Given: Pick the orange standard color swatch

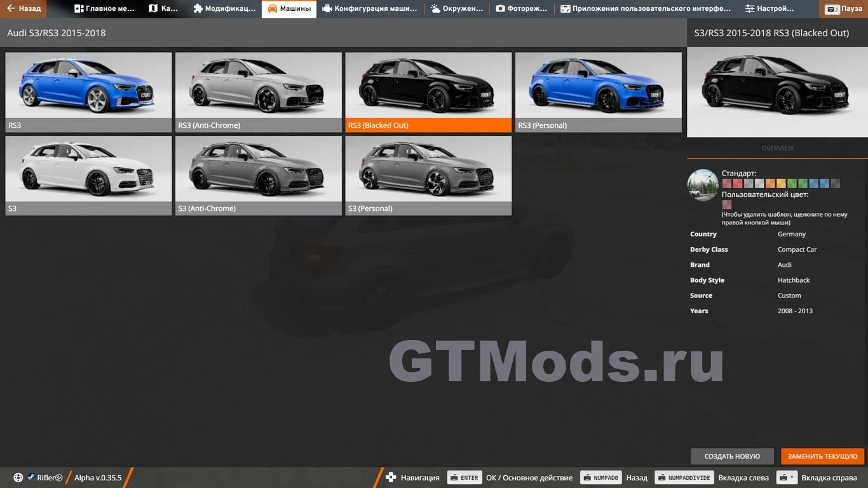Looking at the screenshot, I should click(770, 184).
